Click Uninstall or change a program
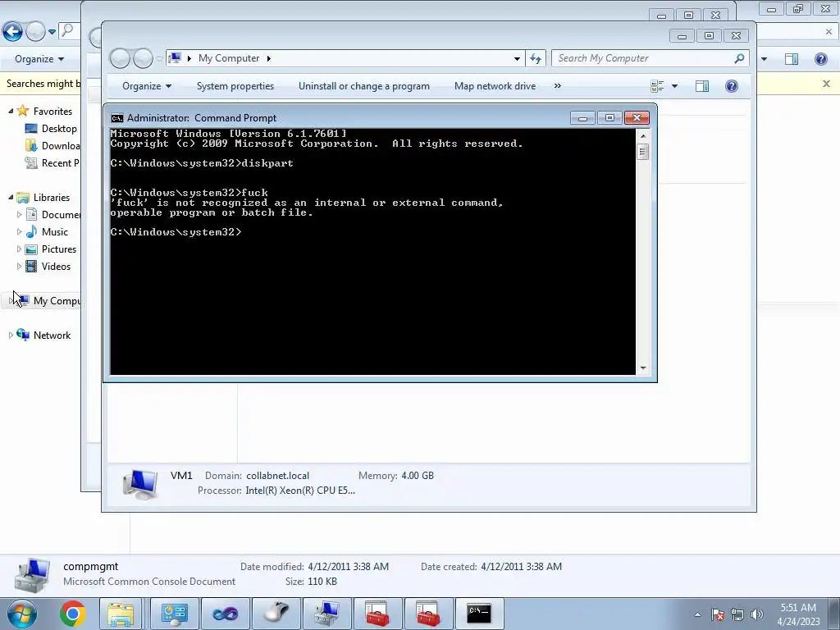 point(363,86)
